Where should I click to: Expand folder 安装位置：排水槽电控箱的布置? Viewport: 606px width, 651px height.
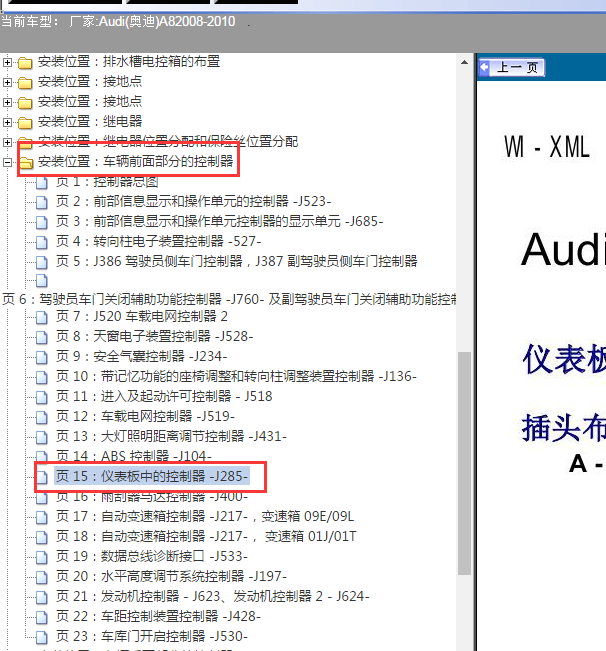(x=7, y=62)
